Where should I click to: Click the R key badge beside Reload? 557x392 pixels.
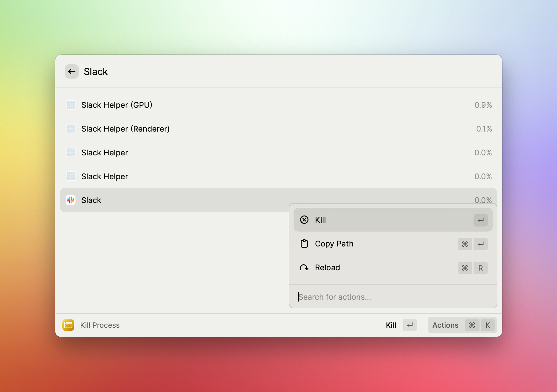pyautogui.click(x=480, y=268)
